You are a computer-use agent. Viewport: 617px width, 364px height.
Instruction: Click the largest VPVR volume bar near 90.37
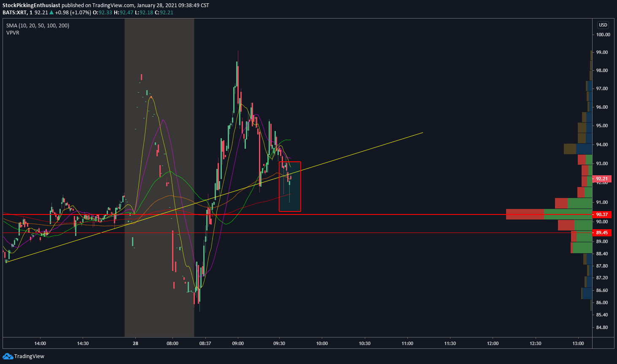pos(549,214)
